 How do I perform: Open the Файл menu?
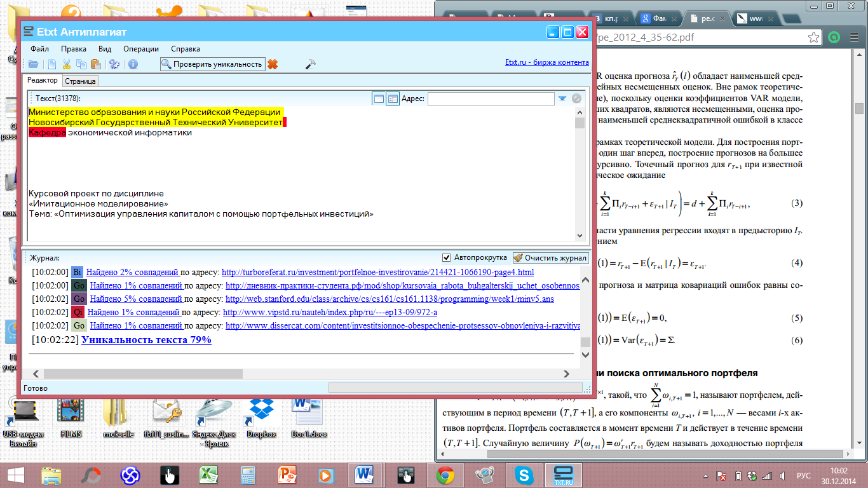[x=39, y=49]
